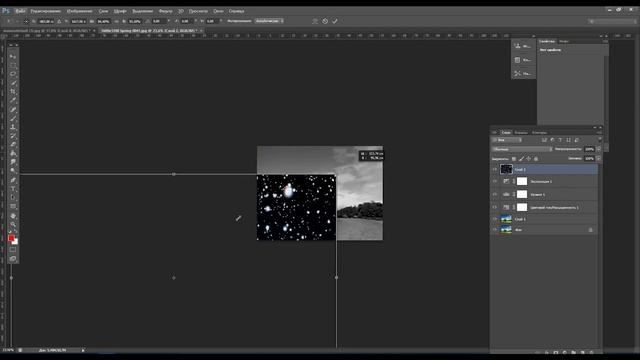Open the Непрозрачность opacity slider arrow
This screenshot has width=640, height=360.
(598, 149)
